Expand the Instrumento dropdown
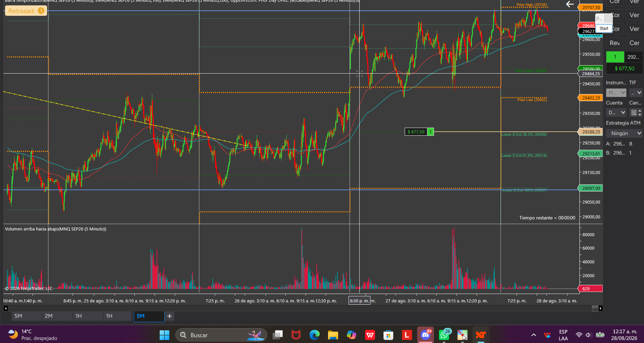 tap(616, 92)
